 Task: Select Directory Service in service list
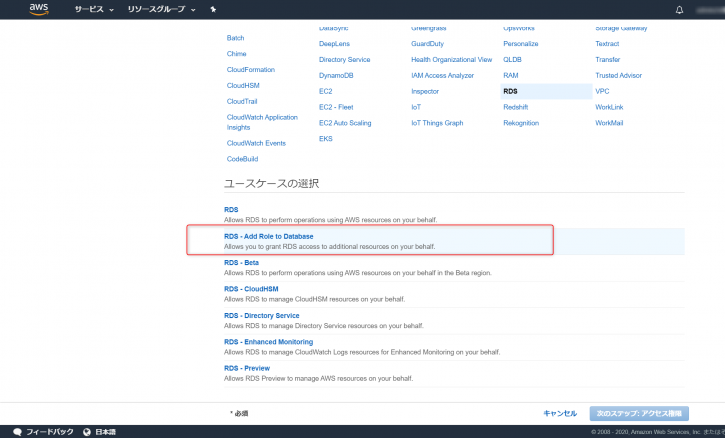[x=344, y=60]
